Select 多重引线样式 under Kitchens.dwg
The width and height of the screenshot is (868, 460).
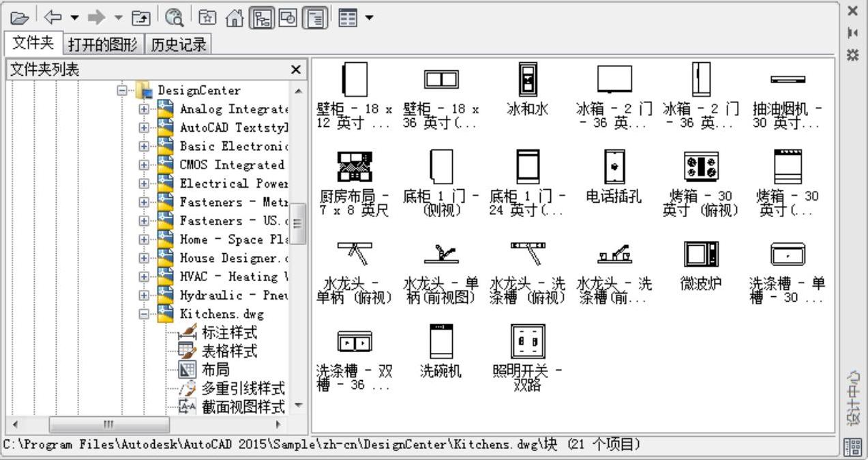click(243, 389)
